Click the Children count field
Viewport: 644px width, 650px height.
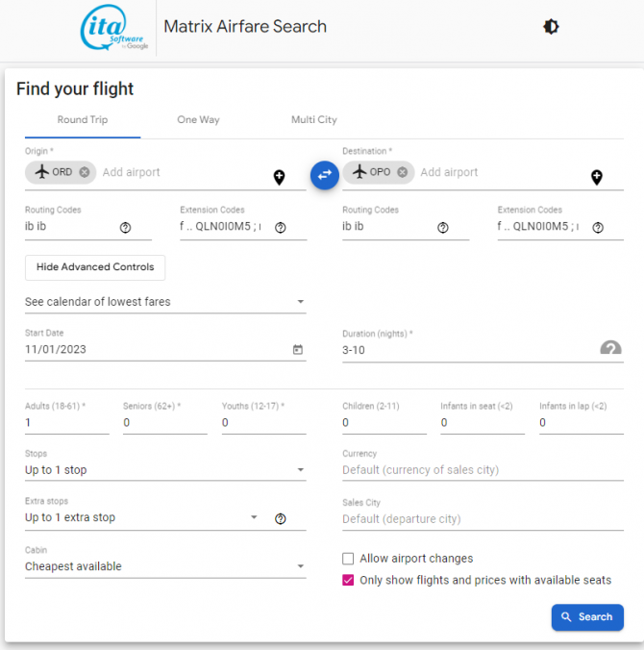coord(384,423)
